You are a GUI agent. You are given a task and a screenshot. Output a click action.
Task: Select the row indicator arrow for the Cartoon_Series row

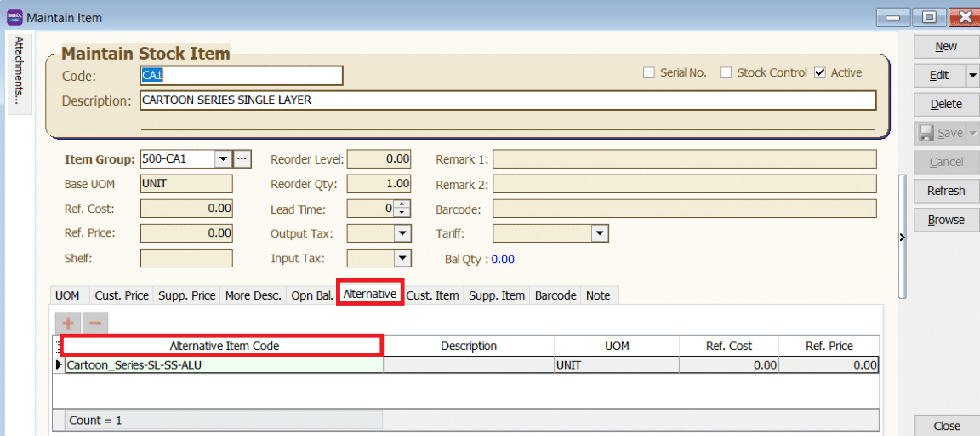click(x=59, y=365)
